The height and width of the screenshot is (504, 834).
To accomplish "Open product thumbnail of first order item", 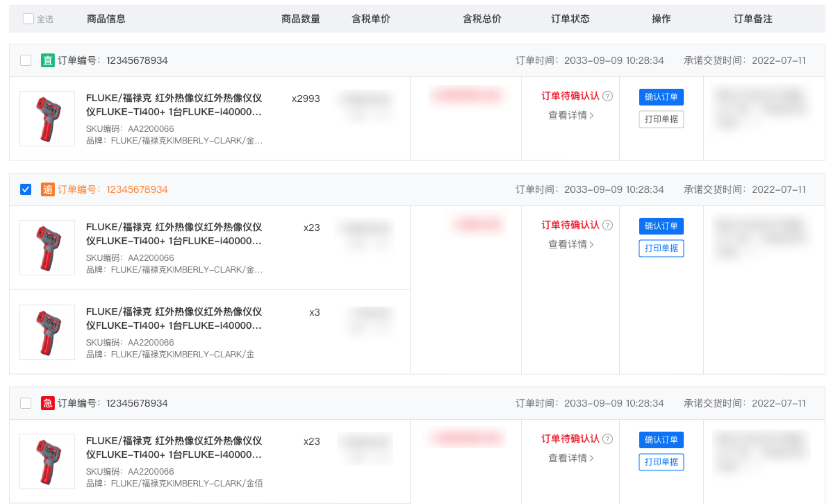I will pyautogui.click(x=47, y=119).
